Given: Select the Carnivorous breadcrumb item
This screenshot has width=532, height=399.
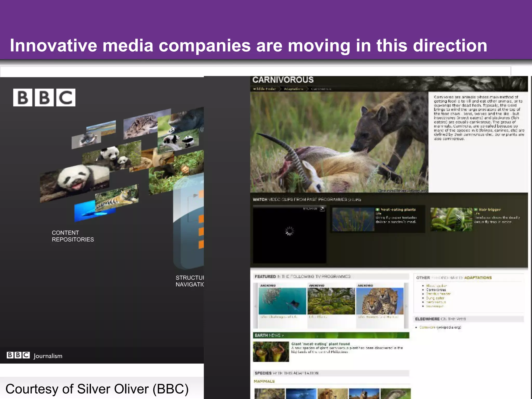Looking at the screenshot, I should (x=321, y=89).
